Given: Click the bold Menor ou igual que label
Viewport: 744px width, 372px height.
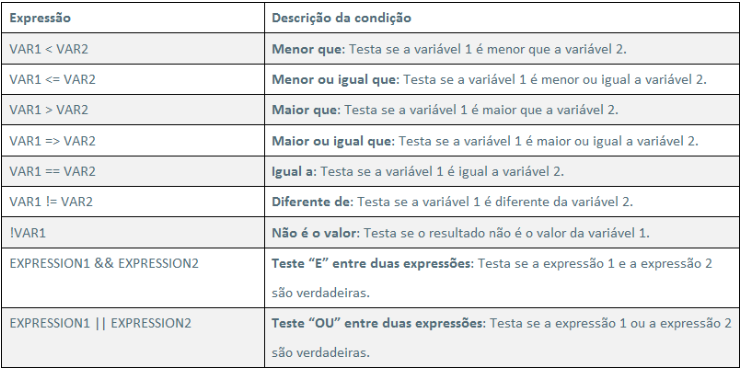Looking at the screenshot, I should [x=334, y=79].
